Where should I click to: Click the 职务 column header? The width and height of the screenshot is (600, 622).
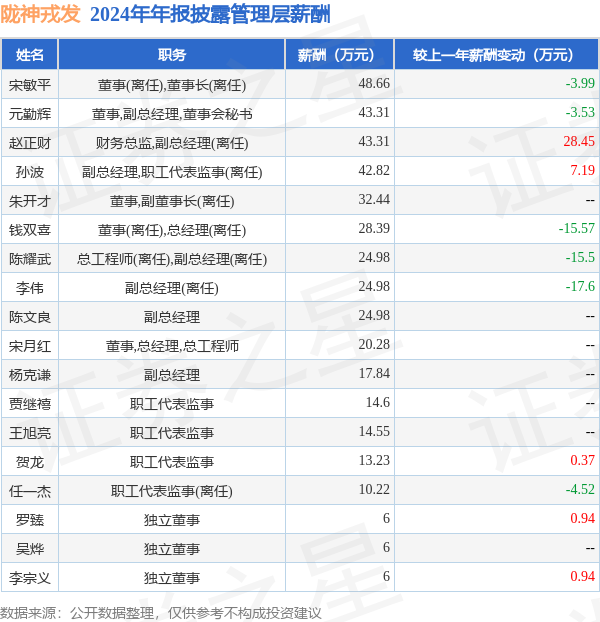point(172,55)
